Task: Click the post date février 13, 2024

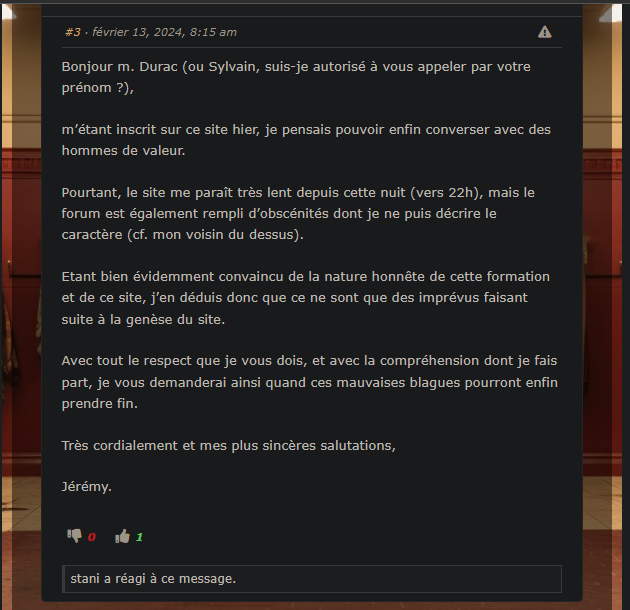Action: click(x=139, y=32)
